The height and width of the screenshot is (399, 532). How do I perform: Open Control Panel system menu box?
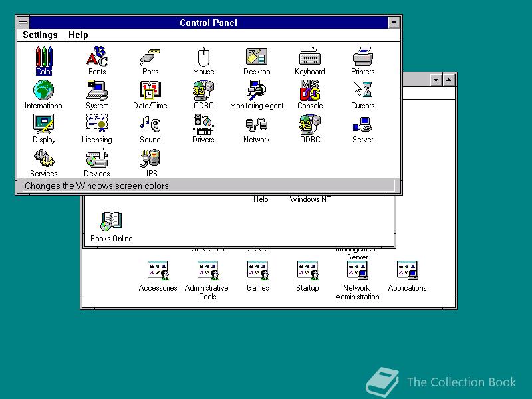coord(23,23)
